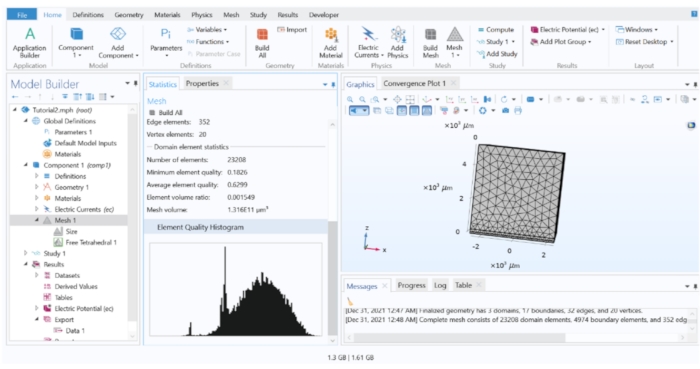The width and height of the screenshot is (700, 369).
Task: Click Build All in the Statistics panel
Action: (x=166, y=112)
